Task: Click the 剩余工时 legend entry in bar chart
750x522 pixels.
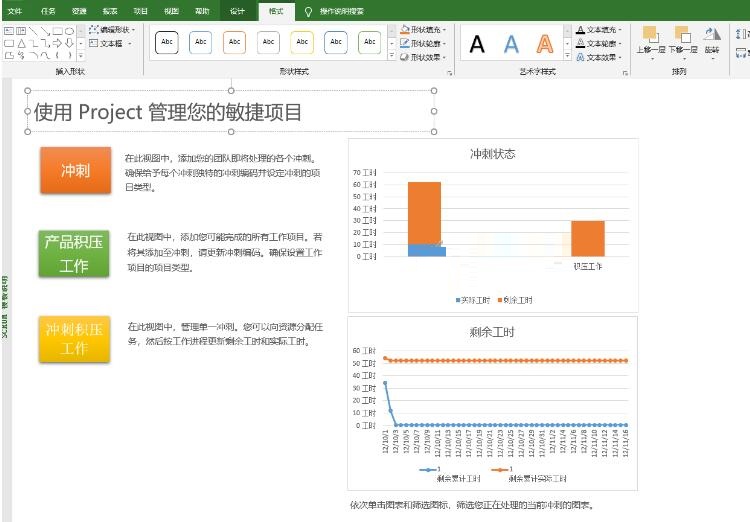Action: (x=515, y=300)
